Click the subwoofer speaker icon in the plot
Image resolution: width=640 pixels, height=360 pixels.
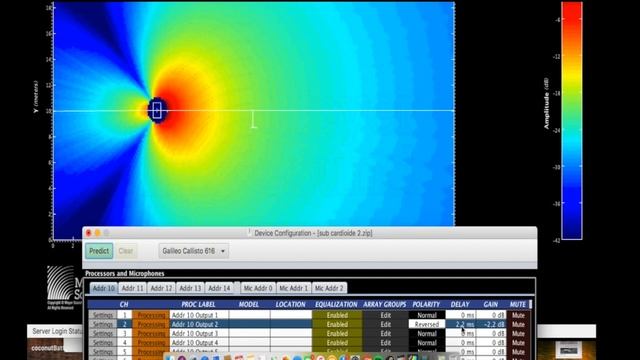pyautogui.click(x=157, y=110)
